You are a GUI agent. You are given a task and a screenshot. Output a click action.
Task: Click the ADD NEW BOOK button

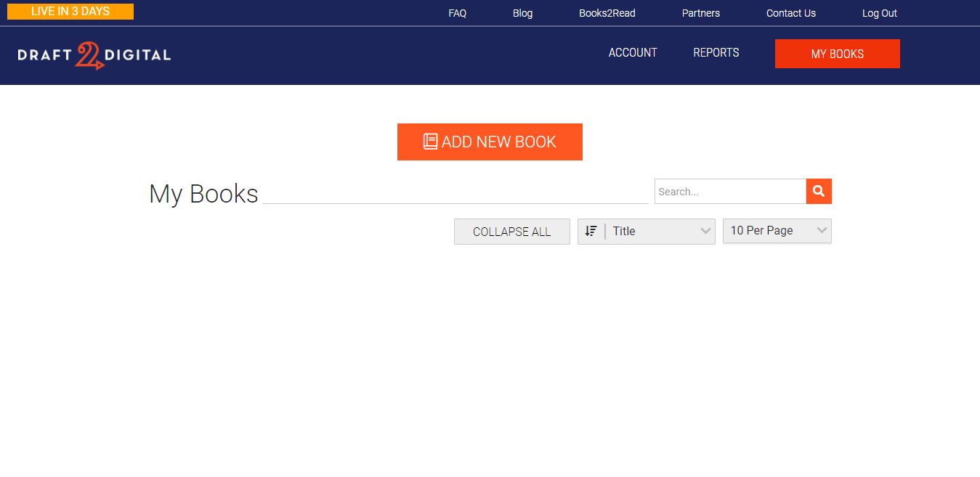(x=489, y=142)
